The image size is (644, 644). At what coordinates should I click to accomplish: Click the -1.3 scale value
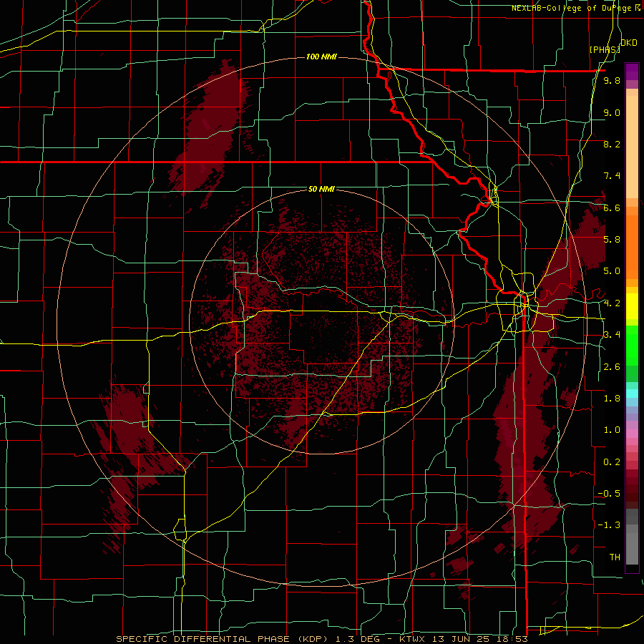609,525
